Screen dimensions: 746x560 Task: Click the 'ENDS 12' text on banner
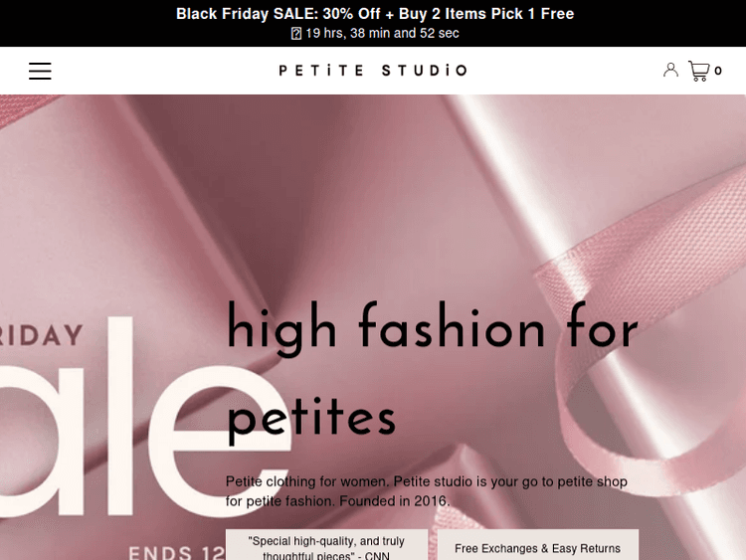(x=176, y=553)
